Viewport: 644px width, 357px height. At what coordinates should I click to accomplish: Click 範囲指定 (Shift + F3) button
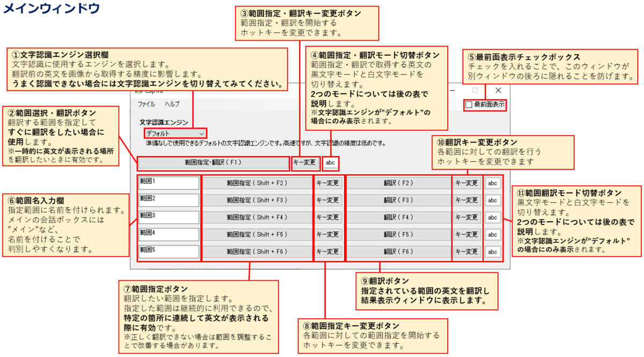pos(257,200)
